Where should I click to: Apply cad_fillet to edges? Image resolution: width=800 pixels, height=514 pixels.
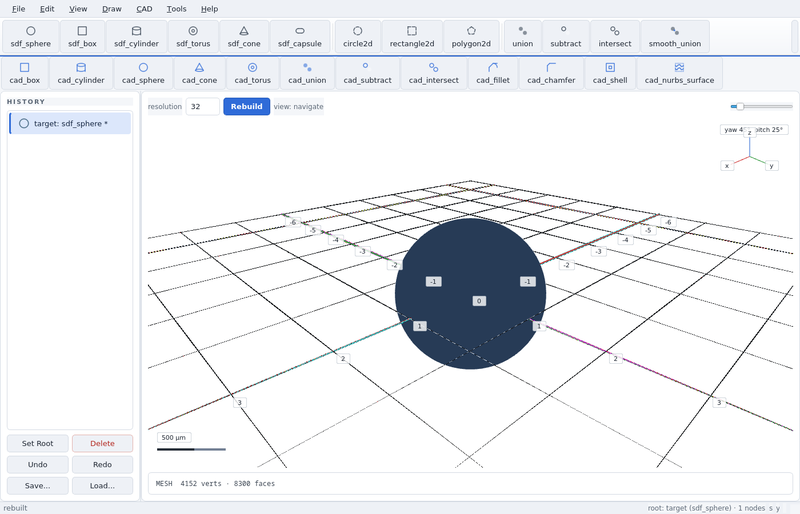point(493,74)
